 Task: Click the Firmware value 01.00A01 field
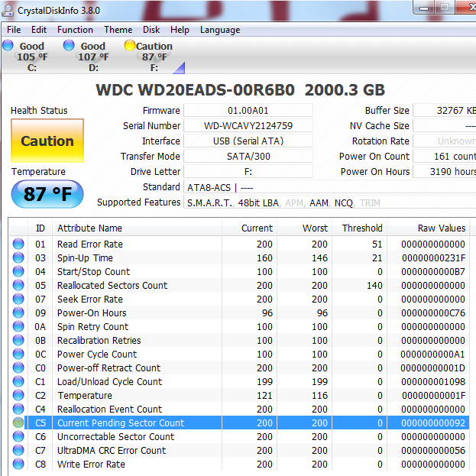tap(248, 111)
